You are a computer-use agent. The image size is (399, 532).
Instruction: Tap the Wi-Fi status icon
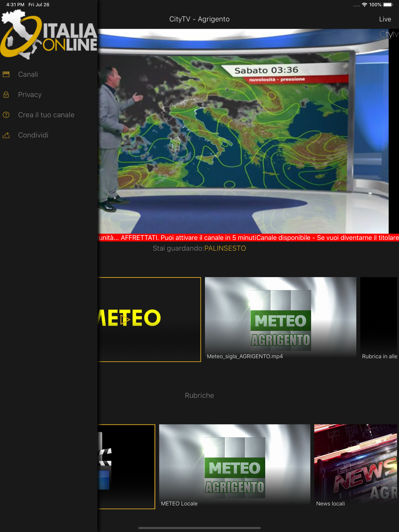coord(364,4)
